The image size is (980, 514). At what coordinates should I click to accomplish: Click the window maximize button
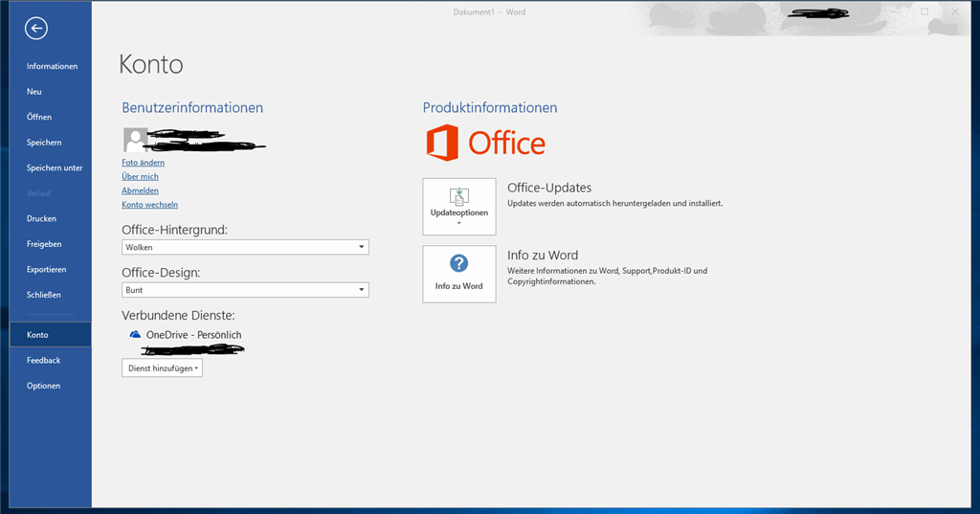[x=924, y=11]
